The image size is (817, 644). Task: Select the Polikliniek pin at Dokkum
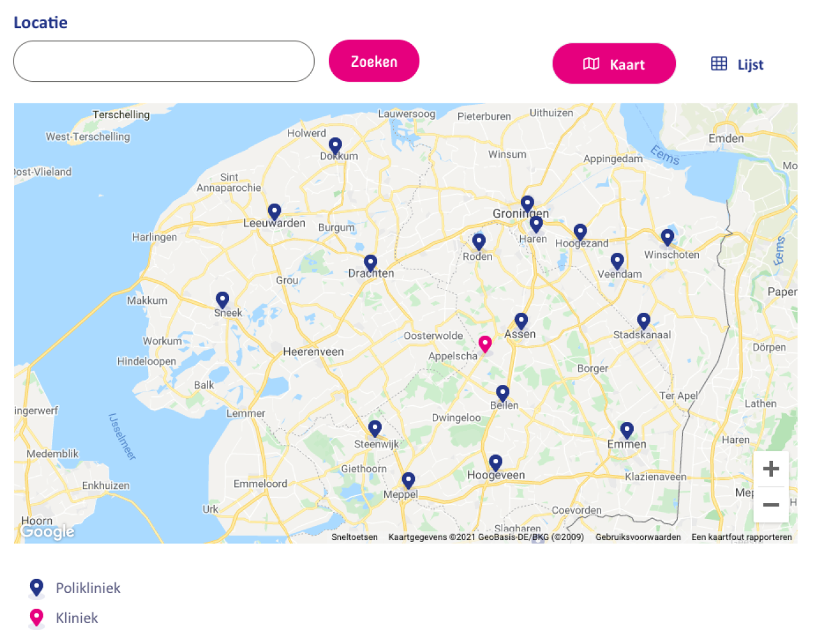335,146
